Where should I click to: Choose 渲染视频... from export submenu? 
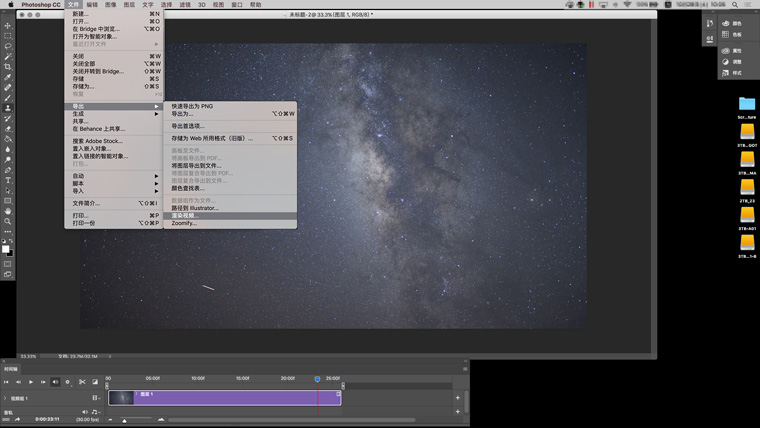(230, 216)
